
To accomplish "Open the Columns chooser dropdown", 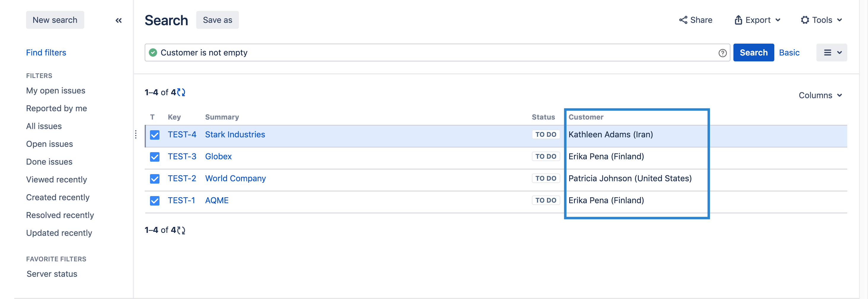I will 820,96.
